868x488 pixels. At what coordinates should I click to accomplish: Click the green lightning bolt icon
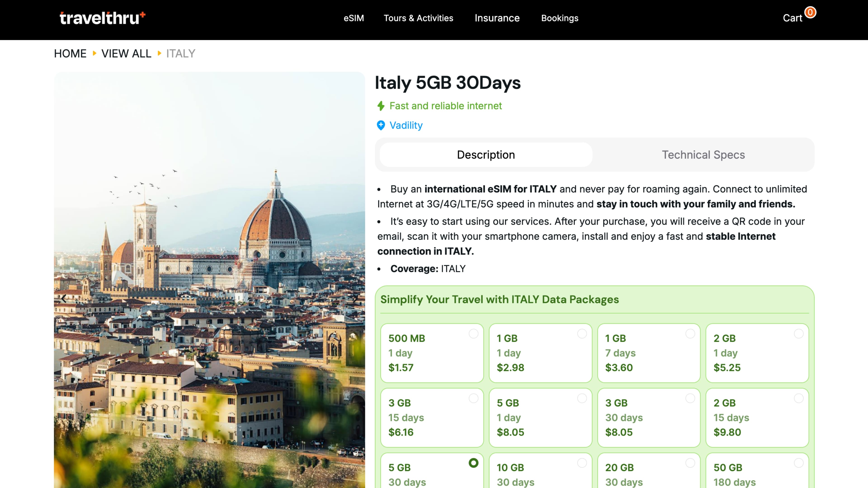pos(381,106)
